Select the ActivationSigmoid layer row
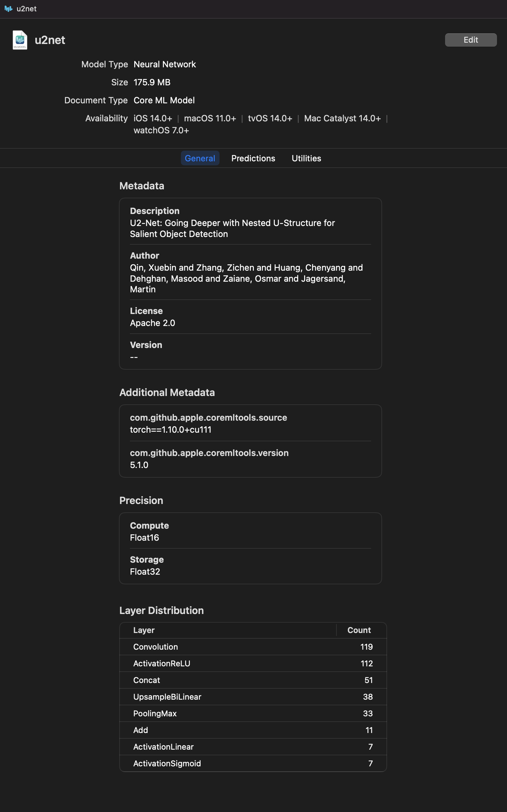This screenshot has width=507, height=812. coord(253,763)
